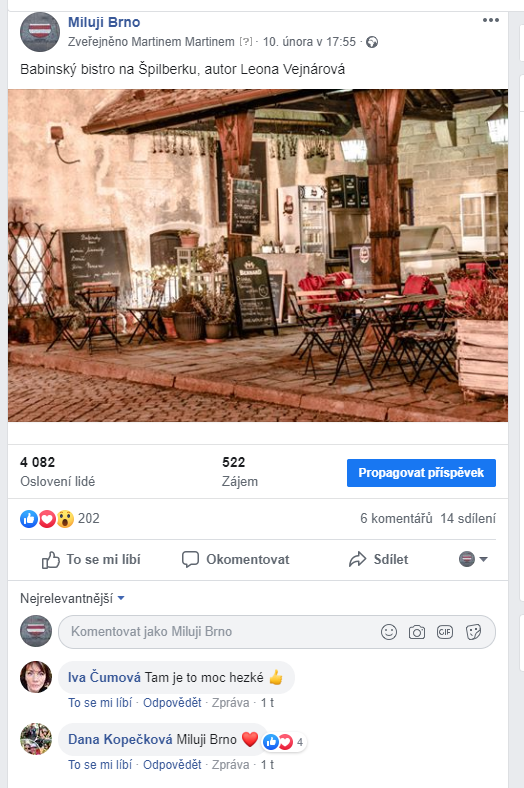Show the 14 sdílení shares list
This screenshot has width=524, height=788.
click(468, 518)
